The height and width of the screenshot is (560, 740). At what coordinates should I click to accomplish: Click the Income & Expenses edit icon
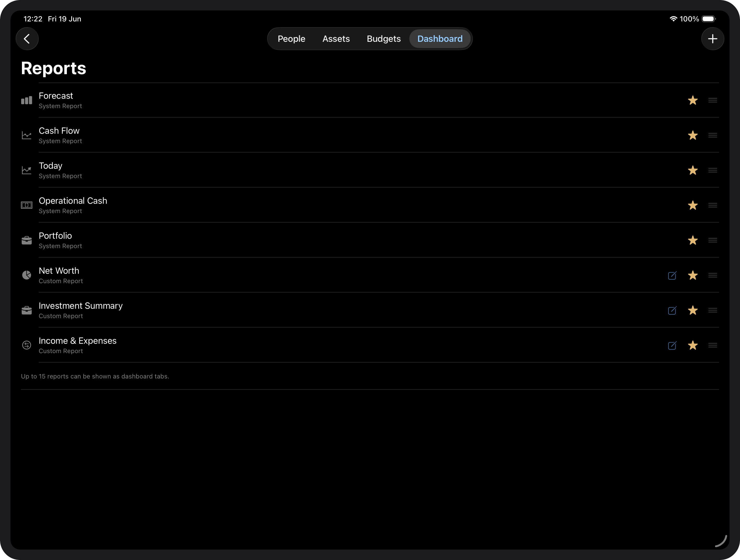(x=672, y=345)
